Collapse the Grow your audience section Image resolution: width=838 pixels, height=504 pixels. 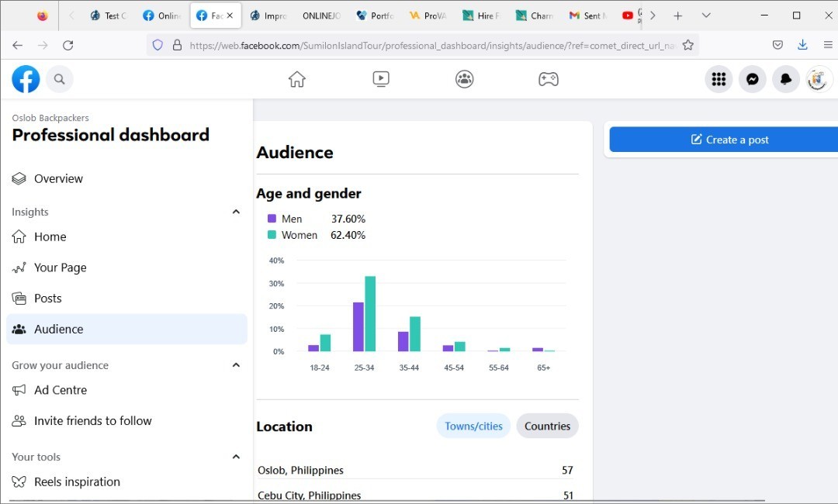tap(236, 365)
